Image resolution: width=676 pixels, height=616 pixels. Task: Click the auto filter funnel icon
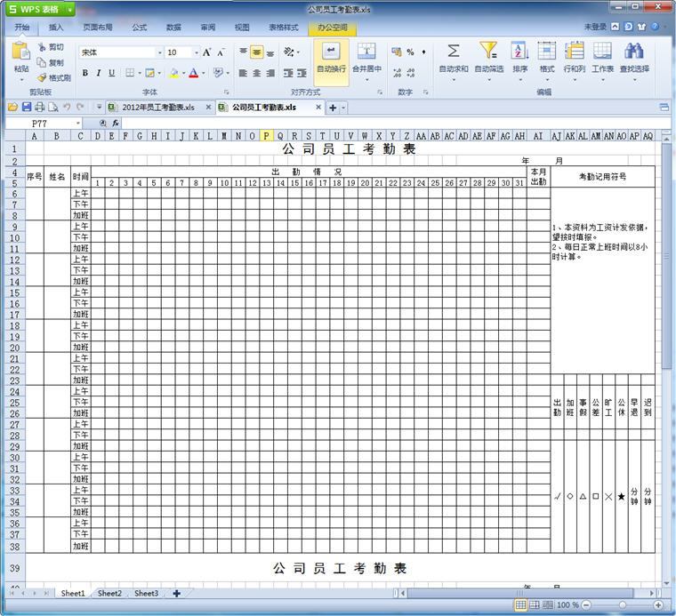[x=488, y=52]
